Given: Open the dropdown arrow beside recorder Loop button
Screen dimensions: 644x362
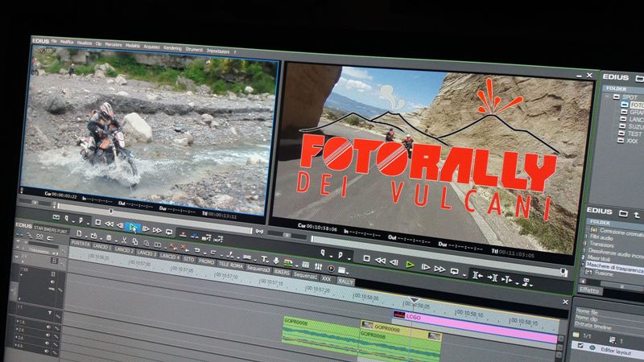Looking at the screenshot, I should (464, 275).
